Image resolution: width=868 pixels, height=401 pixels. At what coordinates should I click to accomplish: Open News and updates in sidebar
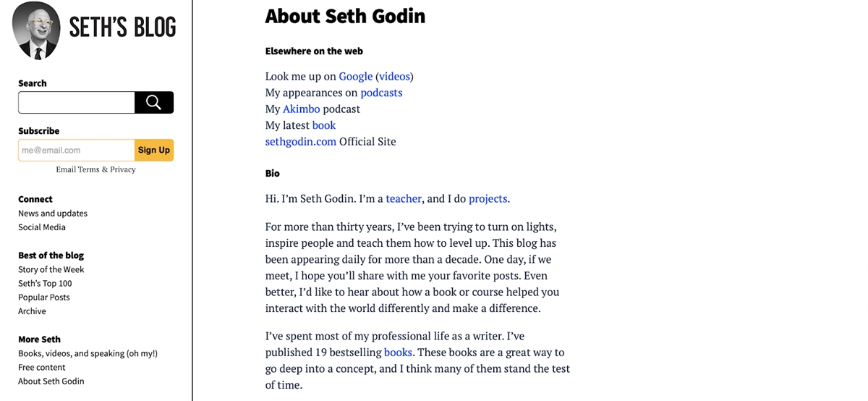[x=53, y=214]
